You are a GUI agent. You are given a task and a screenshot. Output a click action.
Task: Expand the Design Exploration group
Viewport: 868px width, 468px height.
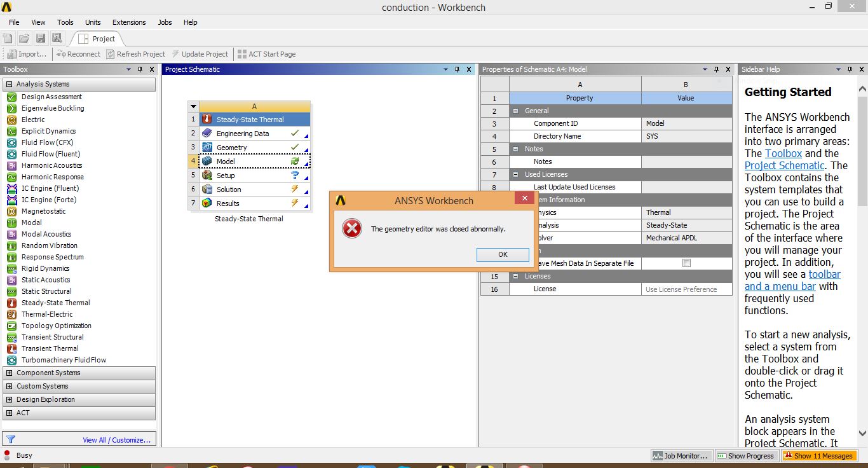click(9, 399)
